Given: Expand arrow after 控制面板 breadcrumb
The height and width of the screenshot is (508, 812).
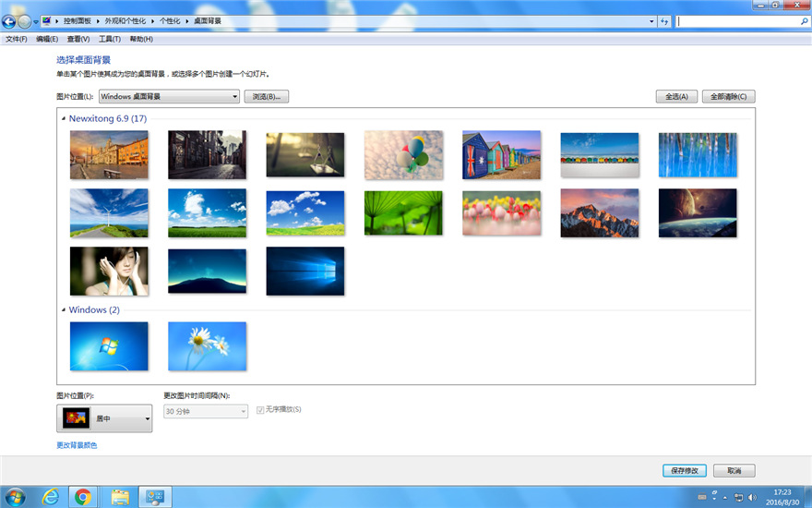Looking at the screenshot, I should (x=98, y=21).
